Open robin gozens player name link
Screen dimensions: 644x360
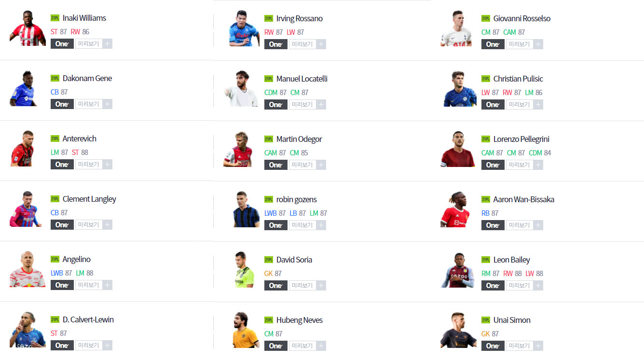point(297,199)
